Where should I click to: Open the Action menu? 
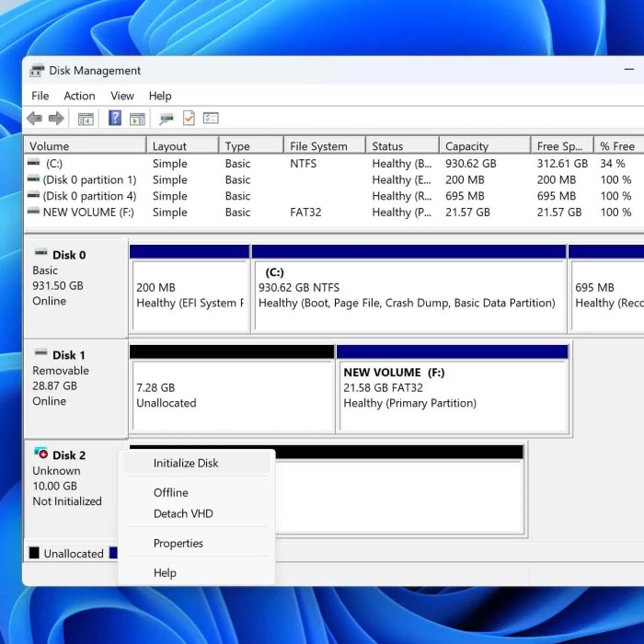coord(79,96)
